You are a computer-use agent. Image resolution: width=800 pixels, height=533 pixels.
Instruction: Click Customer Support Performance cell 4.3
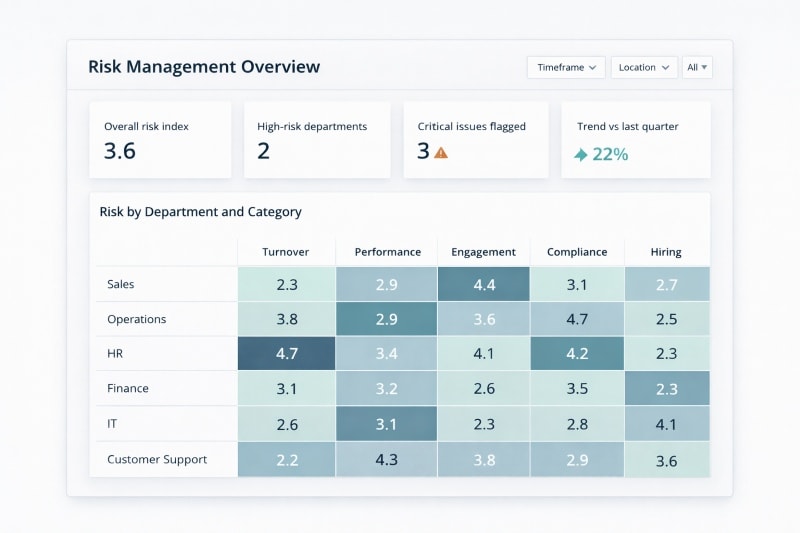tap(386, 460)
